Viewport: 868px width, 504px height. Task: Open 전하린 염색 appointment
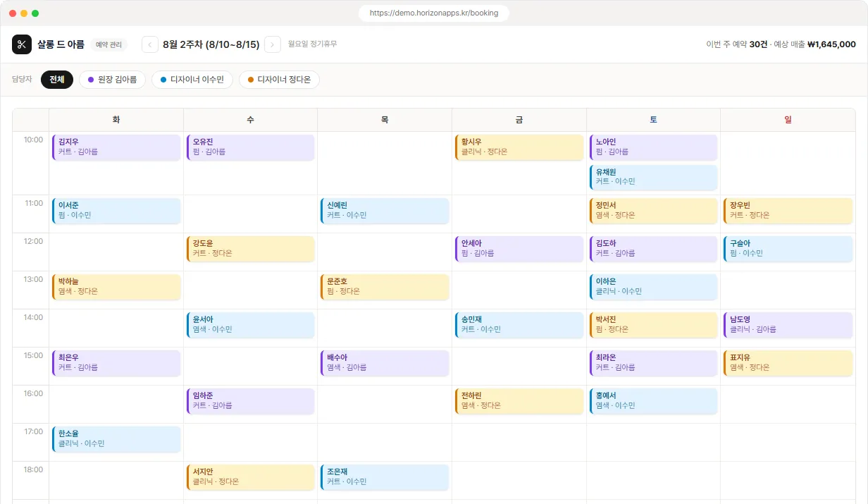519,401
